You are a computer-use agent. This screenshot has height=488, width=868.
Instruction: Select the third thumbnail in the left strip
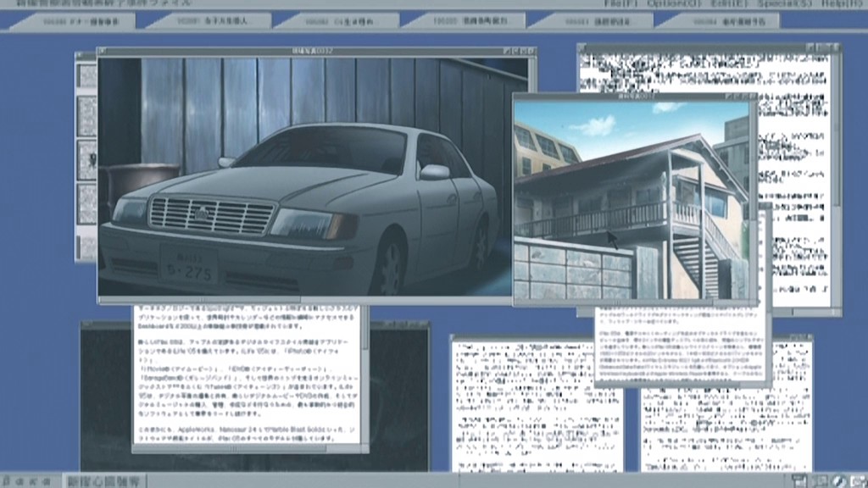click(x=87, y=160)
